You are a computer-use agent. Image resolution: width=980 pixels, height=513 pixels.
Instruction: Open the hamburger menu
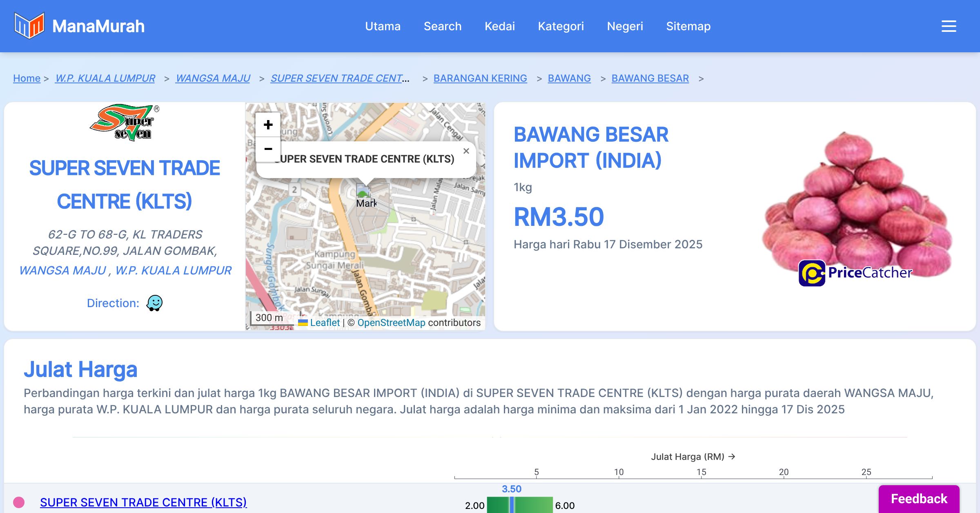pyautogui.click(x=949, y=26)
